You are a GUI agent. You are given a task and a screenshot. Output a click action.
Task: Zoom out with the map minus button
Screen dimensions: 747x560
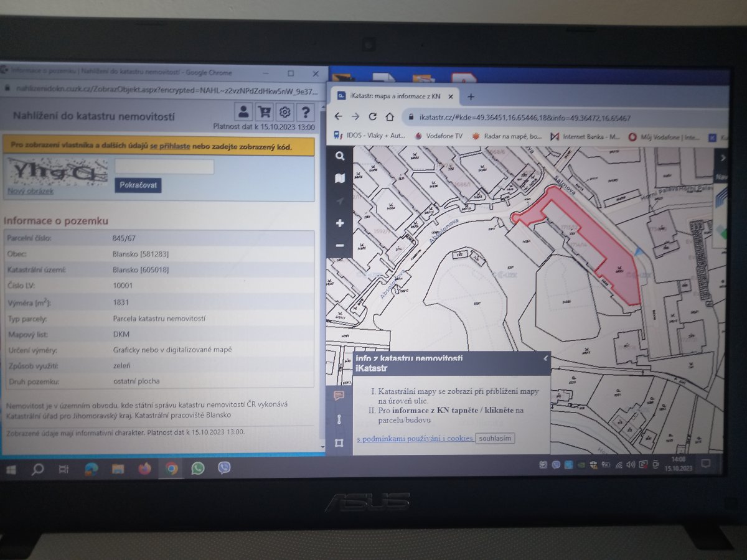(x=340, y=245)
